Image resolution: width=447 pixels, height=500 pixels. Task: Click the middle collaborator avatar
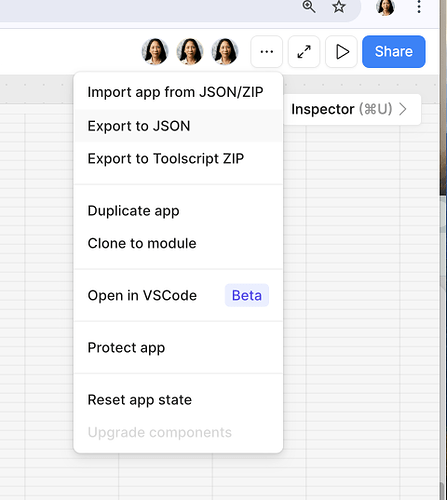[x=190, y=52]
